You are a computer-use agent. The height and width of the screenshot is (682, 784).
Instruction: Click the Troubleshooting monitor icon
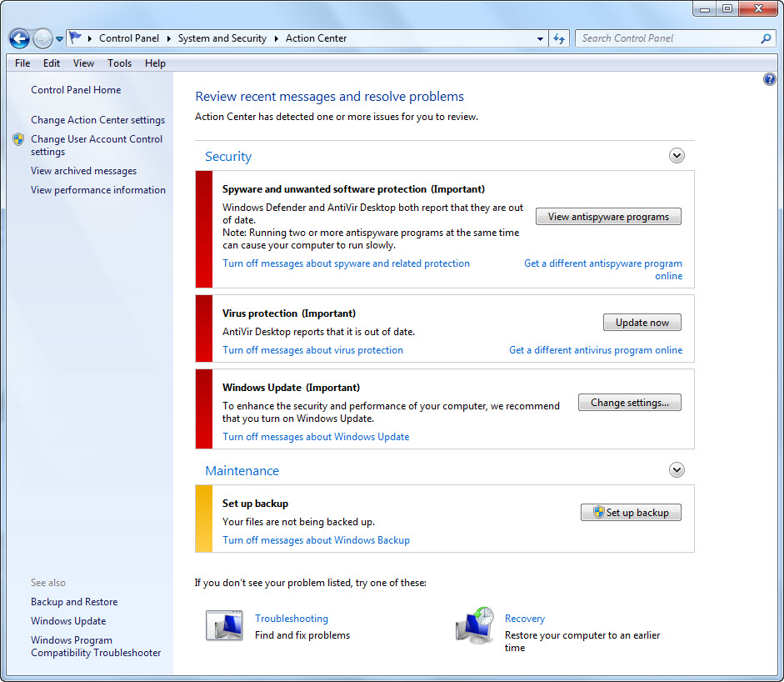[x=224, y=625]
